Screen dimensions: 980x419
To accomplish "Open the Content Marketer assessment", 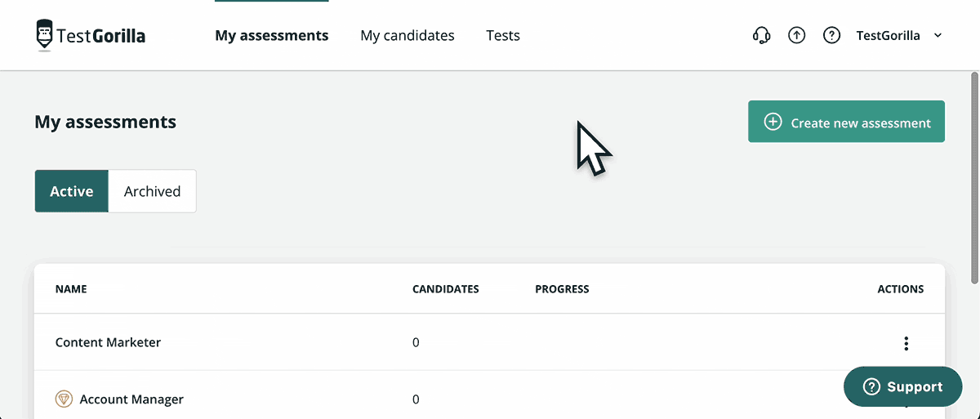I will tap(108, 342).
